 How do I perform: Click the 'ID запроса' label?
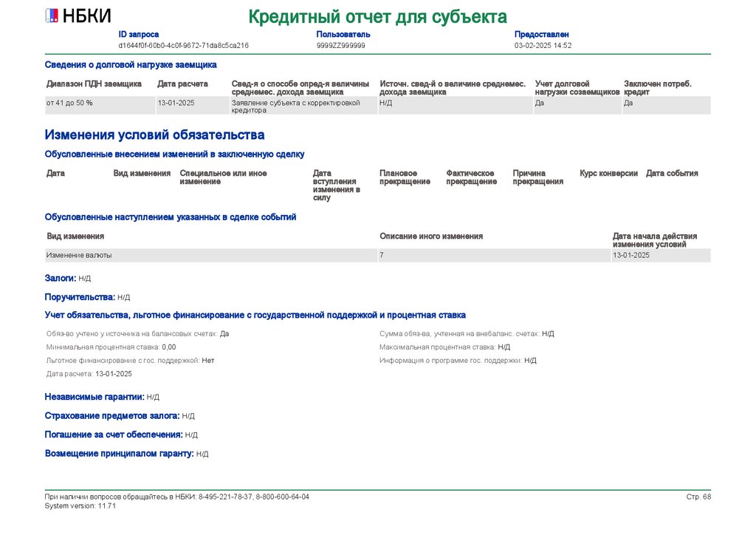coord(138,34)
